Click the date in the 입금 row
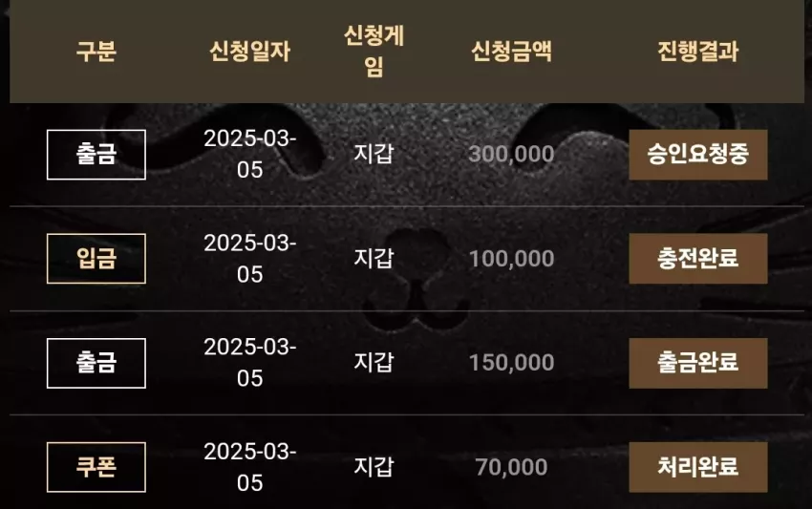The image size is (812, 509). 249,259
